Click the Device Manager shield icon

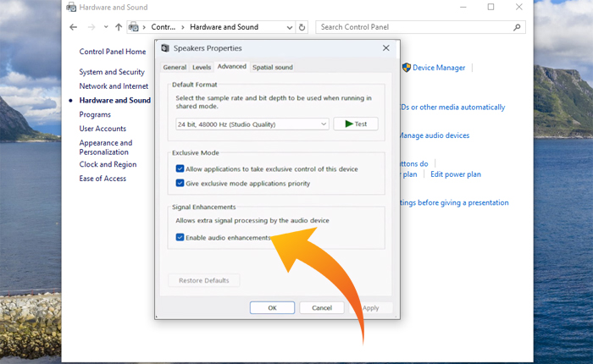click(406, 68)
